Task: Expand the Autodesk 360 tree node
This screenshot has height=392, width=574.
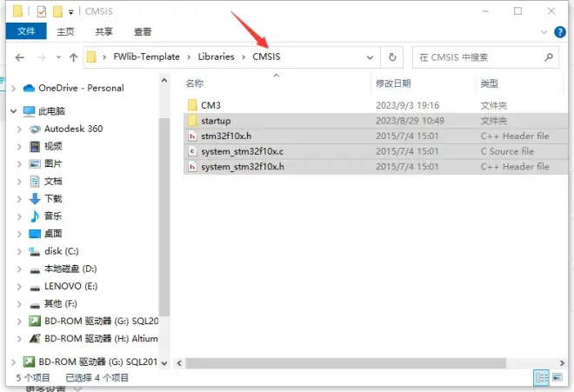Action: click(x=19, y=129)
